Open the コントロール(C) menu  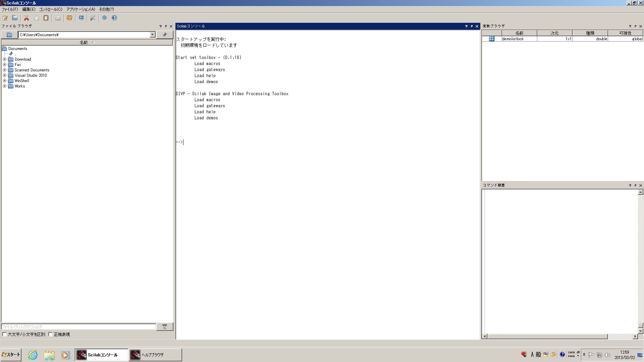click(x=51, y=9)
